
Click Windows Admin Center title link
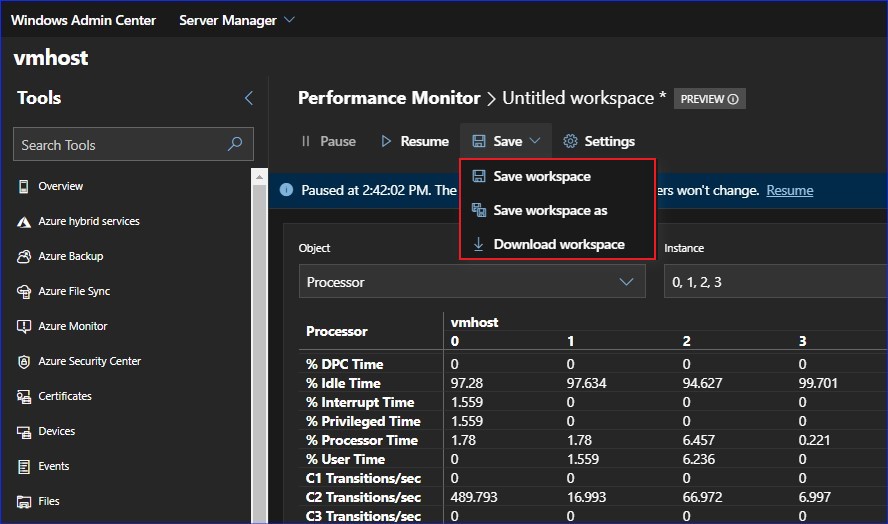click(x=83, y=20)
